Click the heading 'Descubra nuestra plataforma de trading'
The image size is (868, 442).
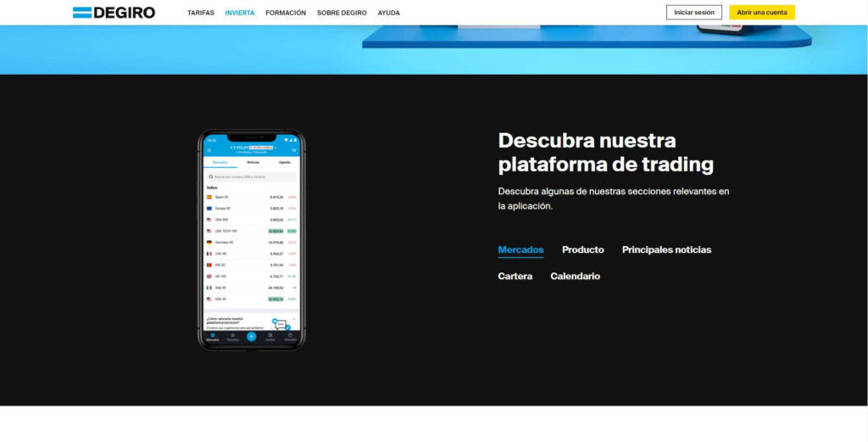point(605,153)
